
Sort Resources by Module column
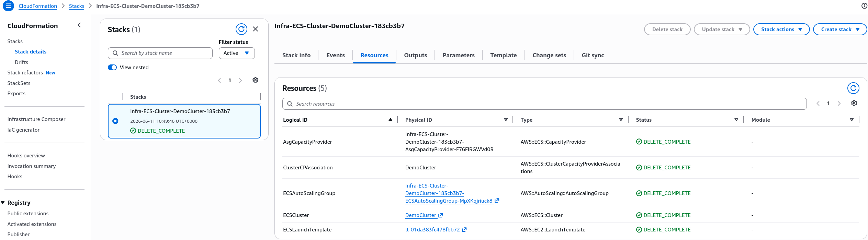point(852,120)
